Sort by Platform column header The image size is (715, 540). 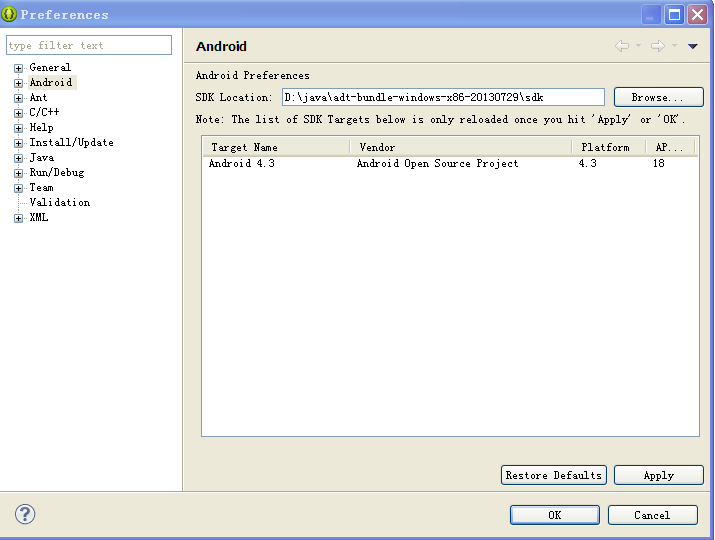point(609,147)
